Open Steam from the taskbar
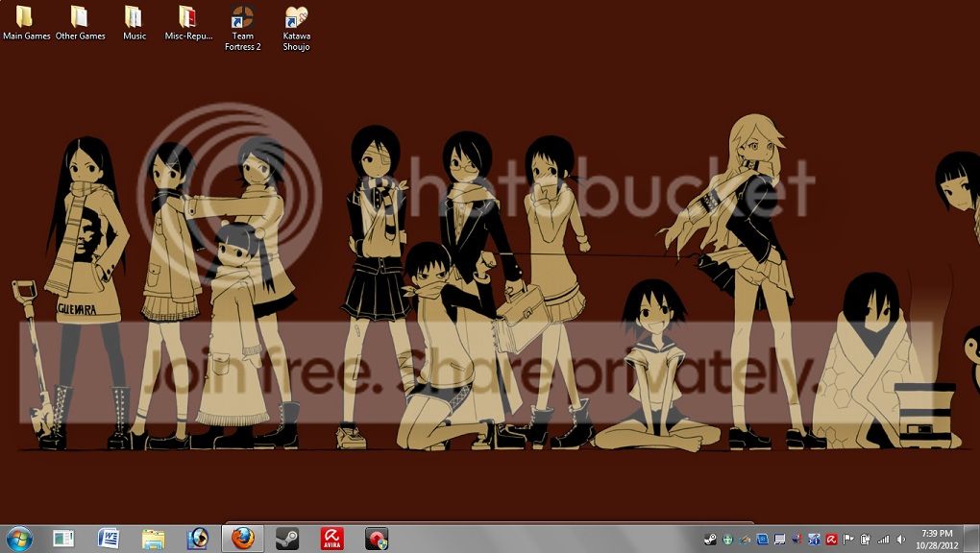 287,539
